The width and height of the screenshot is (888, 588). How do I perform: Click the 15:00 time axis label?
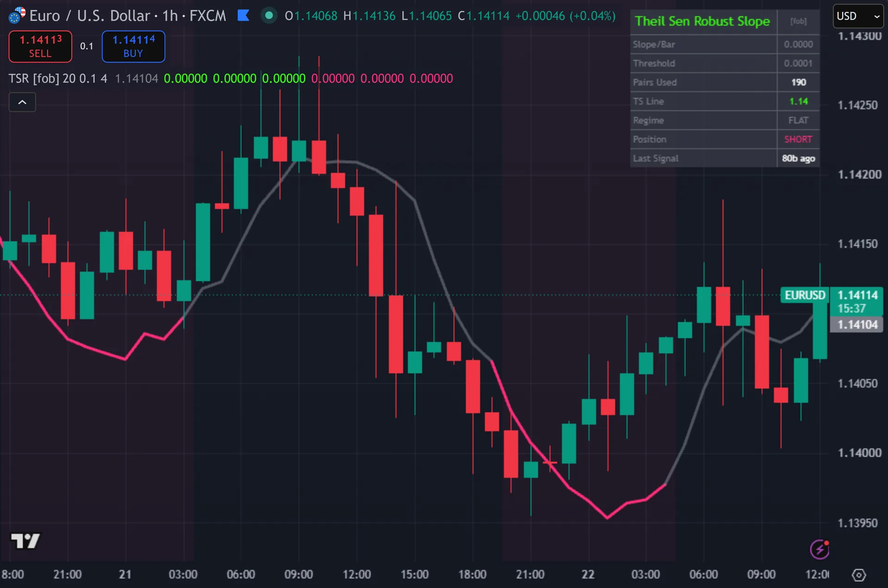click(414, 575)
